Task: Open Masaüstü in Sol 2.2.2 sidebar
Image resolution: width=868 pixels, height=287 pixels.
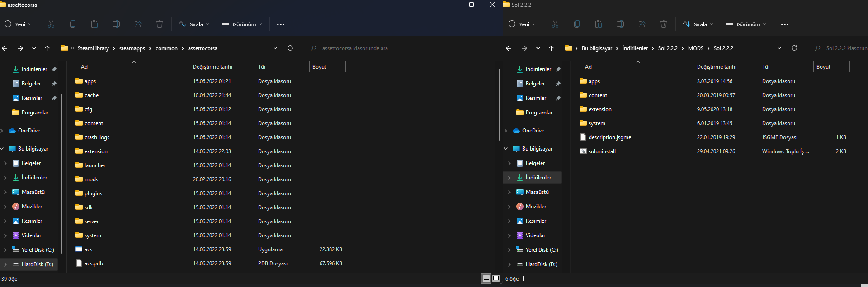Action: (x=537, y=192)
